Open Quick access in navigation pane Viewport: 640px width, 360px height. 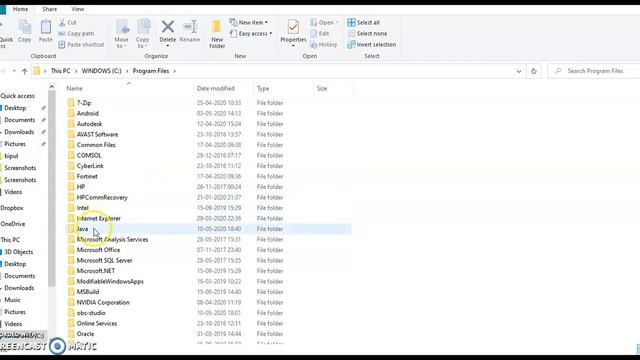point(18,96)
